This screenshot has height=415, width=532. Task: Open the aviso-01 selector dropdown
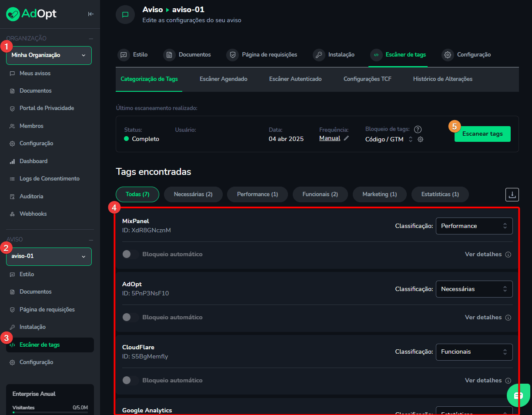pyautogui.click(x=49, y=256)
